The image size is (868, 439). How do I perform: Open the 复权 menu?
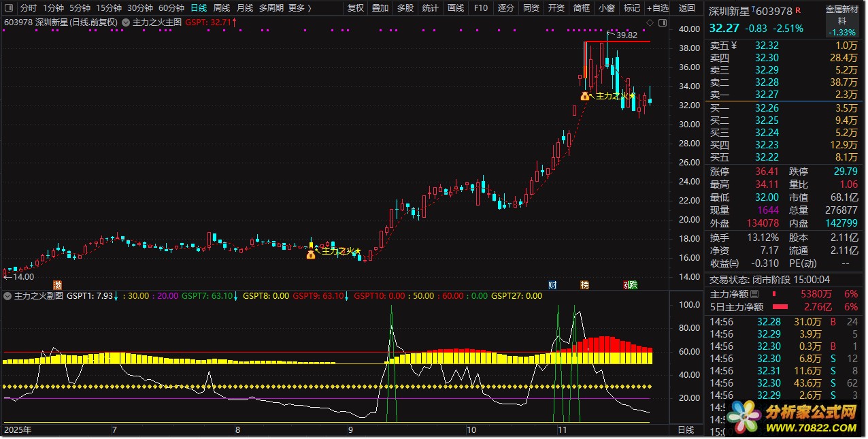355,8
